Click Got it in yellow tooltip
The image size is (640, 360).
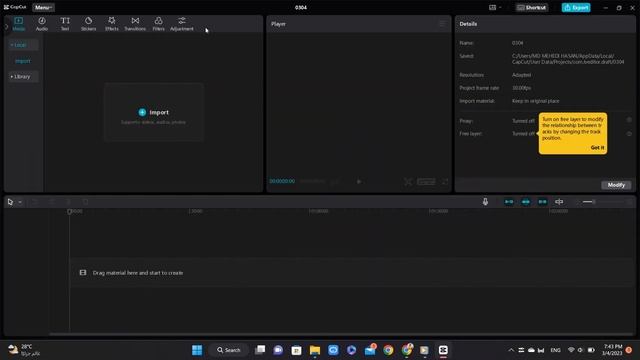597,147
